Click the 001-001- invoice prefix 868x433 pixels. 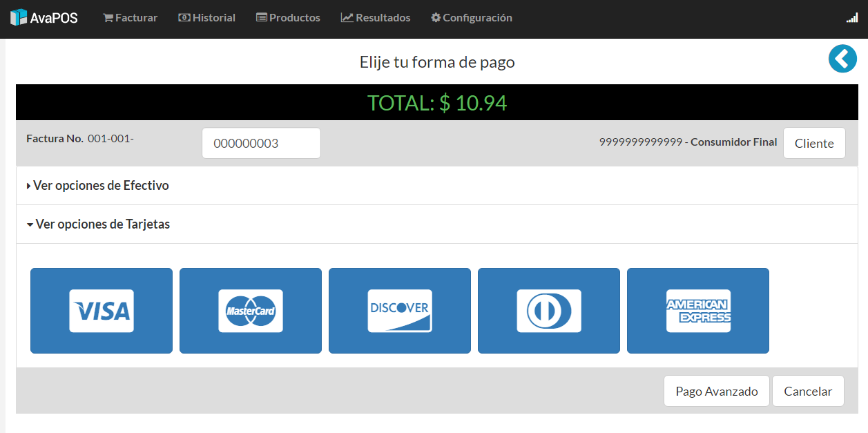(110, 139)
